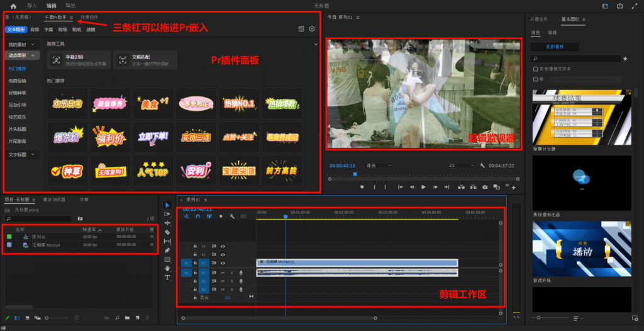Add a marker in the Program monitor
644x331 pixels.
362,187
